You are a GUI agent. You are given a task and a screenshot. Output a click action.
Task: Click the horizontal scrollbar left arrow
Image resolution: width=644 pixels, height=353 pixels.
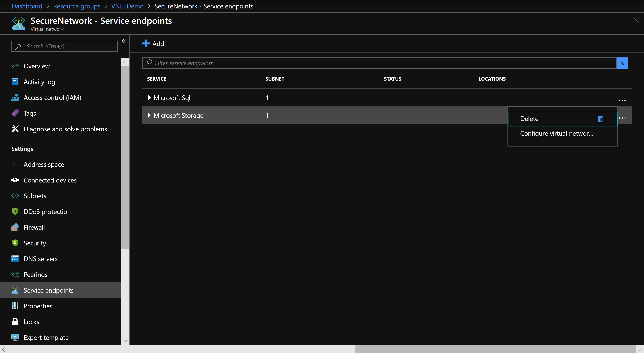[4, 349]
